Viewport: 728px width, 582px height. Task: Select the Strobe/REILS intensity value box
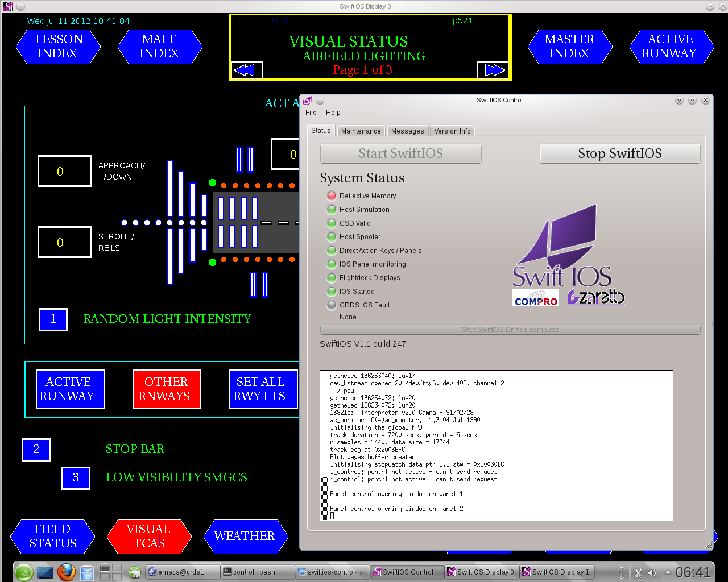[65, 242]
